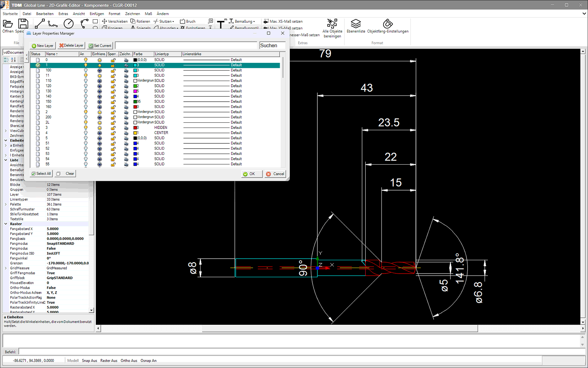
Task: Open the Stutzen dropdown arrow
Action: [173, 22]
